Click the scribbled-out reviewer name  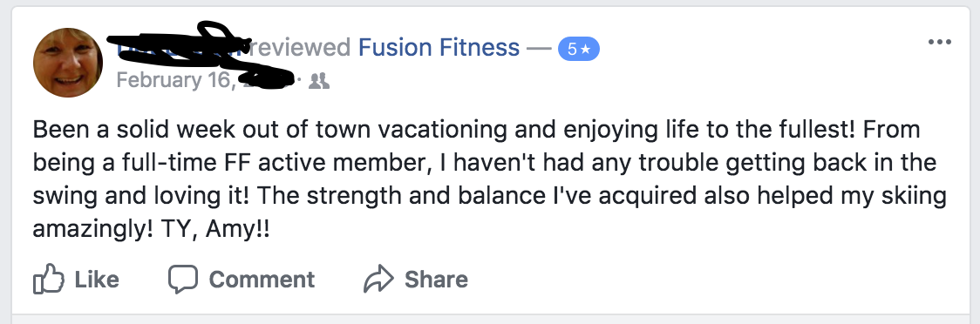(181, 46)
